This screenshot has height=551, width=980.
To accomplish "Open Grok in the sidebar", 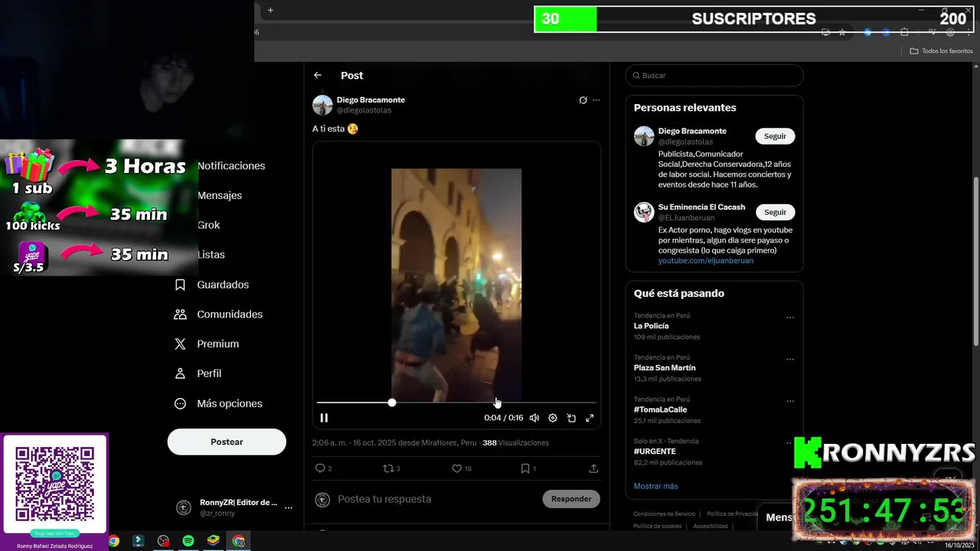I will (x=208, y=225).
